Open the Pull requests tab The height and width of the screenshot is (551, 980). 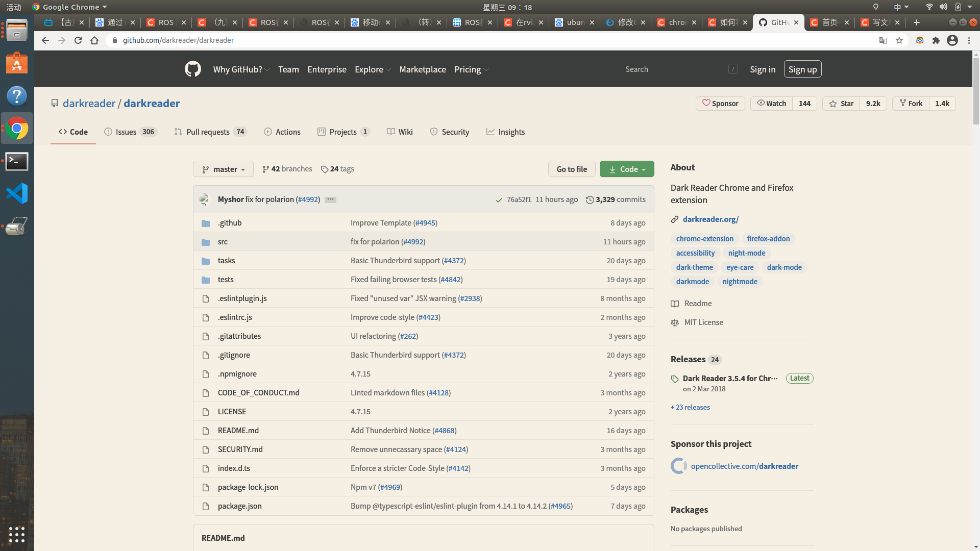tap(208, 132)
